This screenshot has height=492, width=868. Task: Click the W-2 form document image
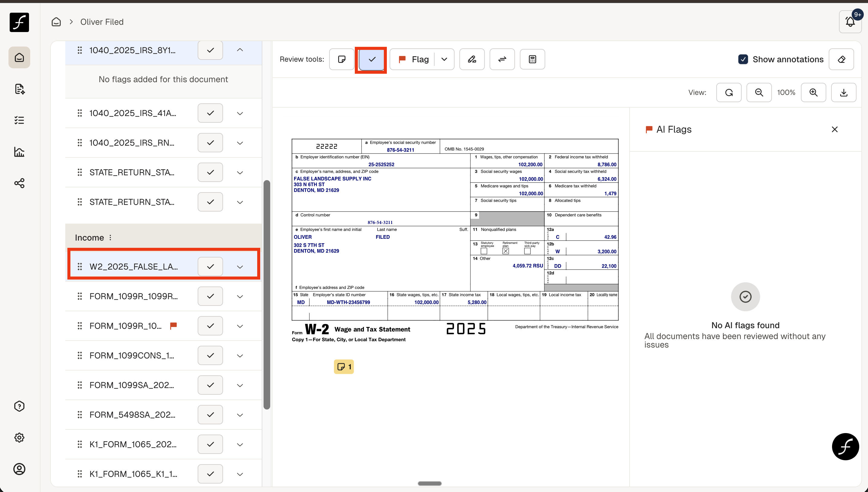[455, 241]
